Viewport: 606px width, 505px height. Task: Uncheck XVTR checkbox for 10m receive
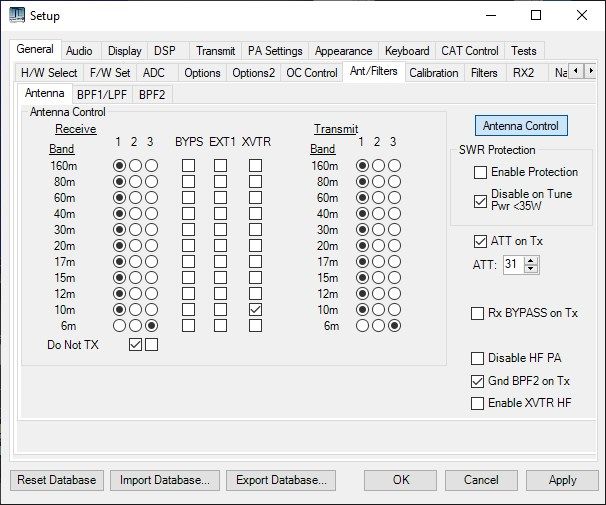click(x=256, y=310)
